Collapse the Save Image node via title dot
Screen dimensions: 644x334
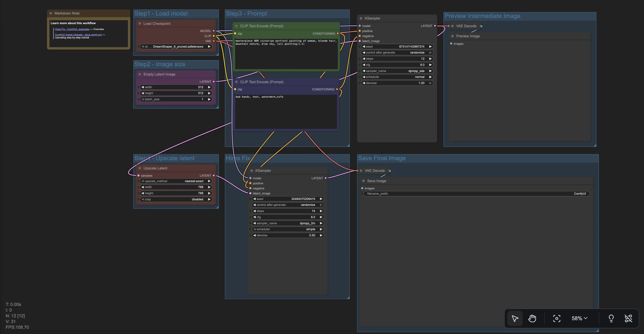pos(363,181)
